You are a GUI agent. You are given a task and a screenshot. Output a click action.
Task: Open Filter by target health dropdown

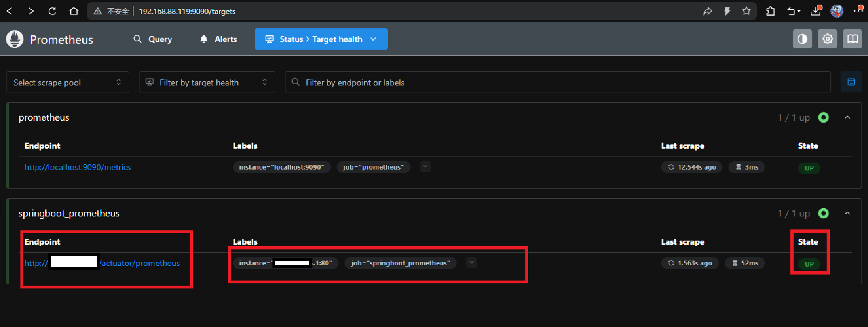207,82
